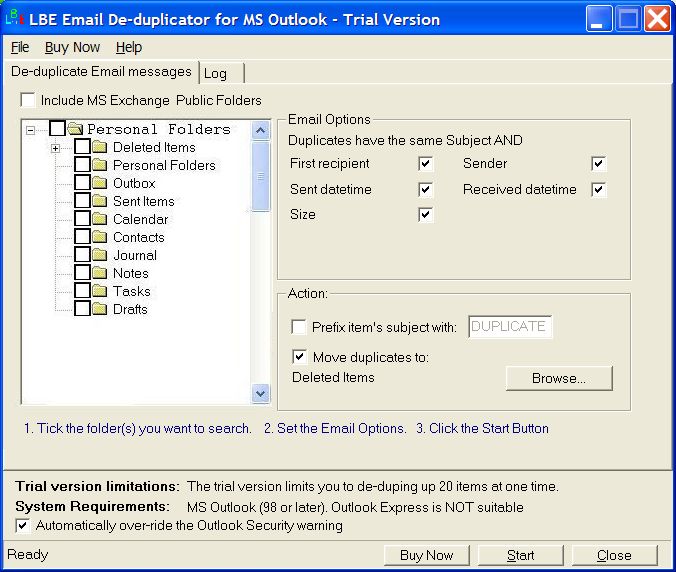
Task: Click the folder tree scrollbar thumb
Action: coord(260,176)
